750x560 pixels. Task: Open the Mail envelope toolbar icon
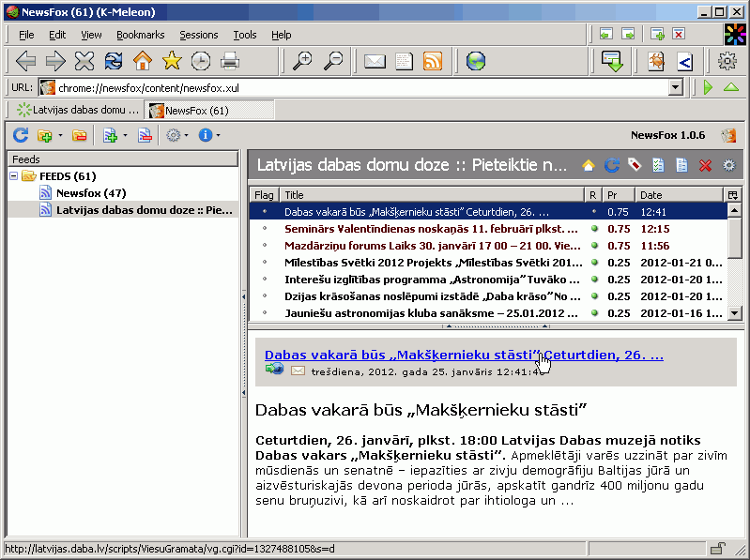[x=375, y=61]
